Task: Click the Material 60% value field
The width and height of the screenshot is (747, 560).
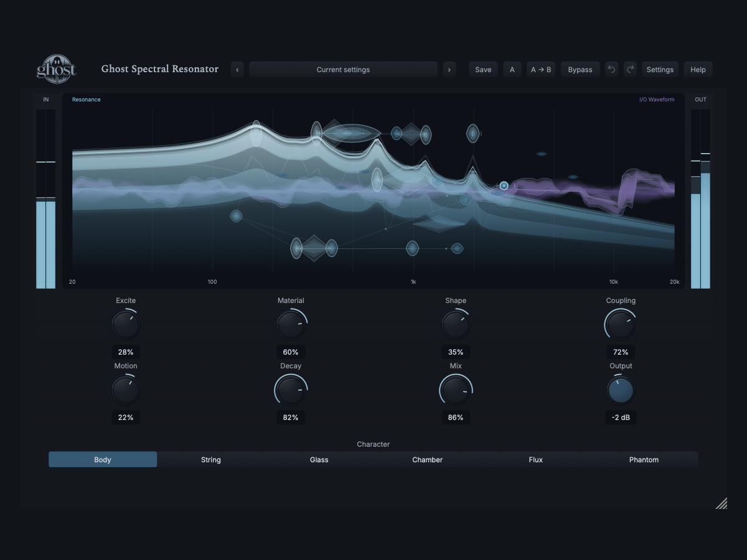Action: coord(291,352)
